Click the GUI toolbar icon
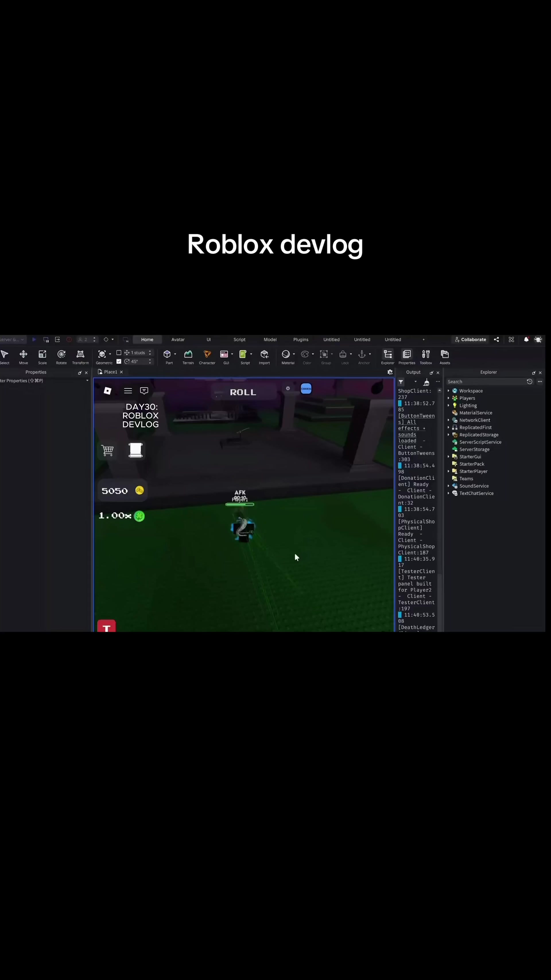 tap(224, 354)
